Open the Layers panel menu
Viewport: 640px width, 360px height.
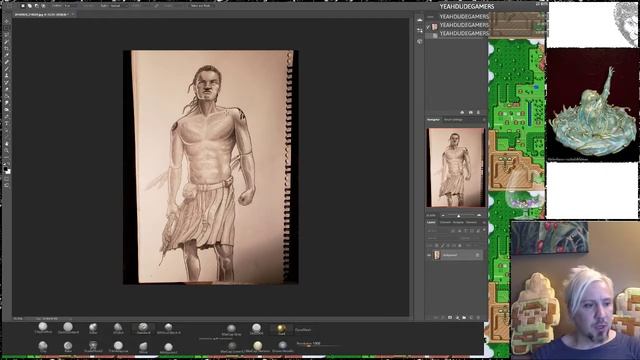pyautogui.click(x=484, y=222)
